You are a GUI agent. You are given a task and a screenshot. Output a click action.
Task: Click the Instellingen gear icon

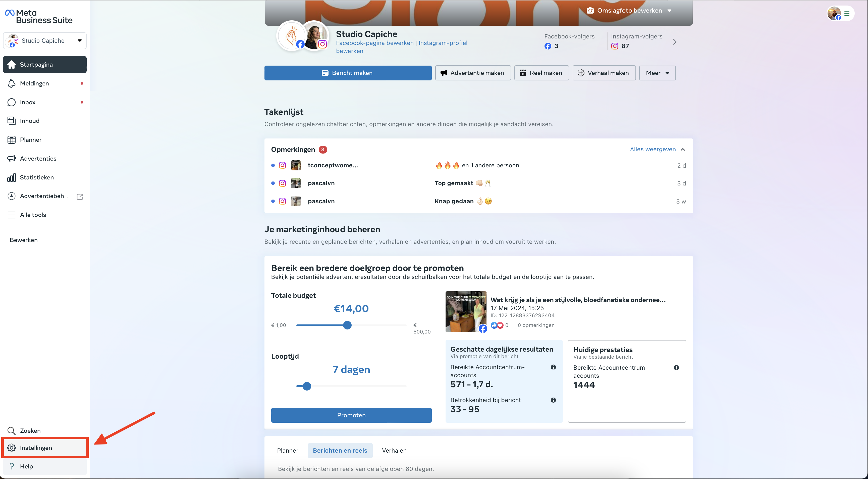coord(12,448)
